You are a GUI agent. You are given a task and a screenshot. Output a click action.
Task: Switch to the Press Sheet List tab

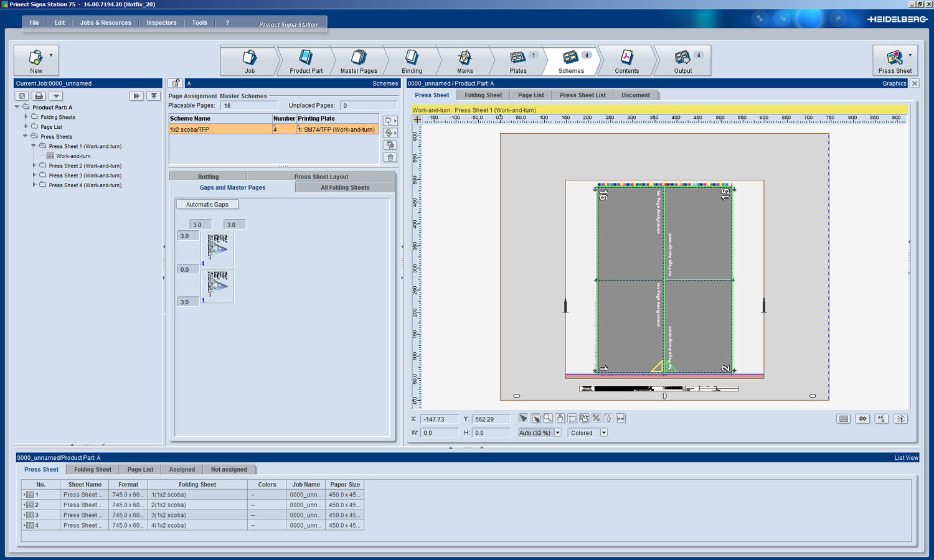582,95
